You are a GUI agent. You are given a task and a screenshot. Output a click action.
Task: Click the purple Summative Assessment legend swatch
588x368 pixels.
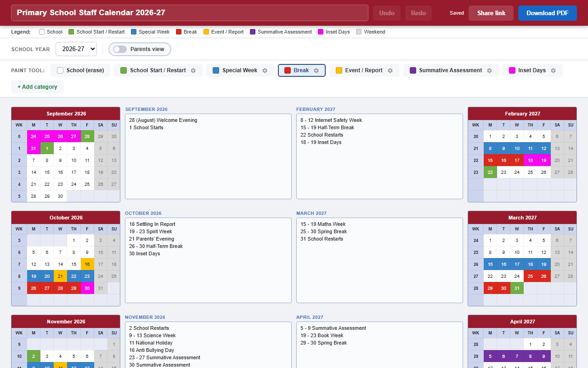point(253,32)
